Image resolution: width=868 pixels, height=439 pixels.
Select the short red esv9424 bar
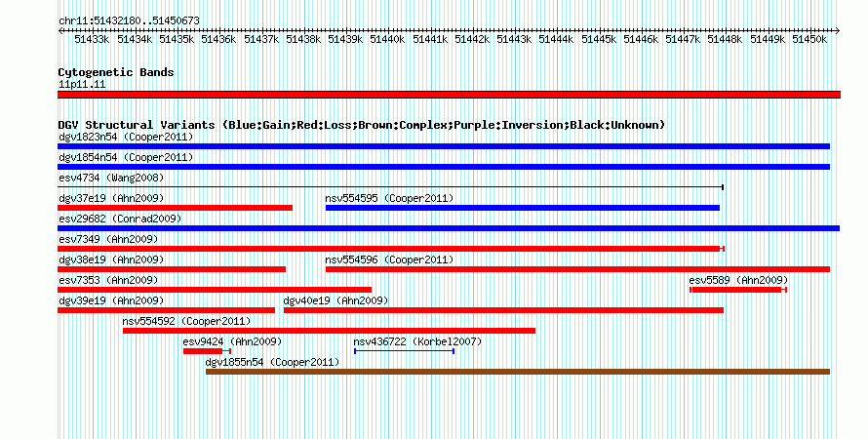[207, 351]
